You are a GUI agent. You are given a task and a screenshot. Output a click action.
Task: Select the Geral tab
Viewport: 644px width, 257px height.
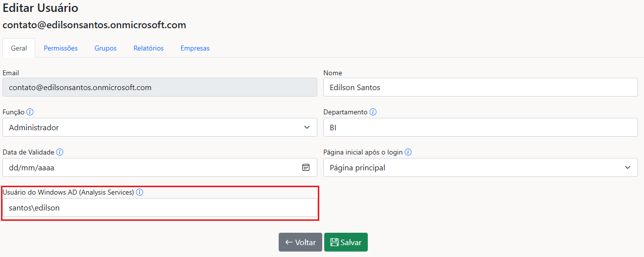tap(19, 48)
